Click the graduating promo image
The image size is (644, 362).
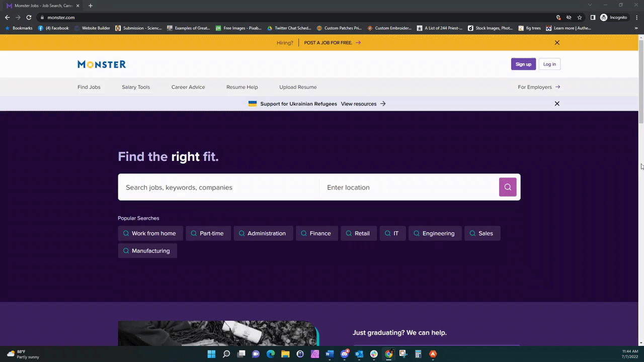pos(218,333)
